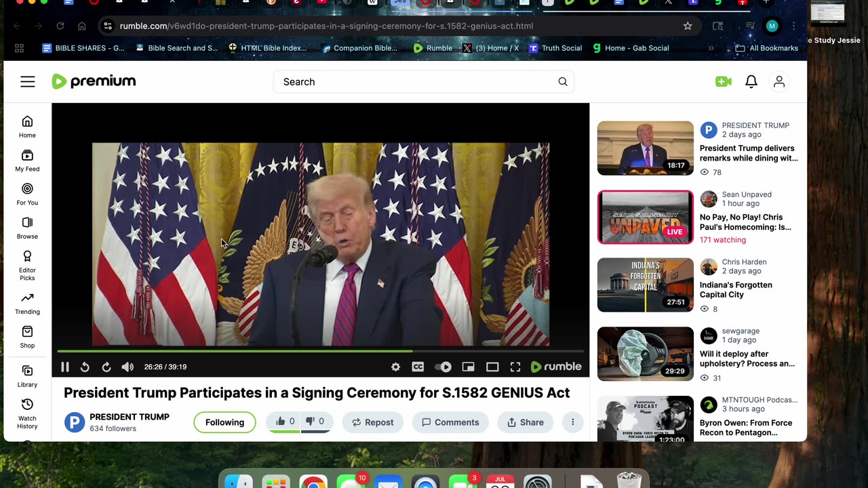The width and height of the screenshot is (868, 488).
Task: Click the channel avatar P icon
Action: click(75, 422)
